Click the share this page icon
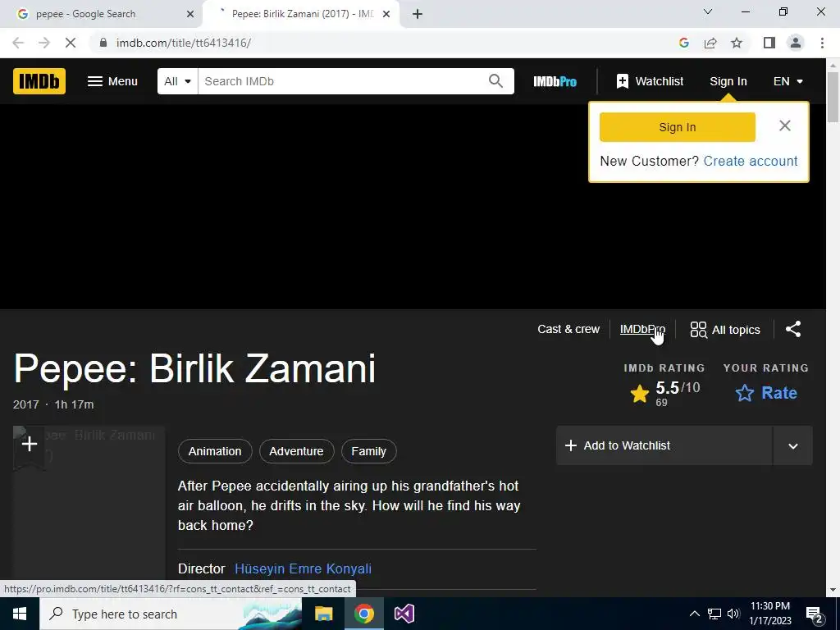The image size is (840, 630). coord(710,43)
